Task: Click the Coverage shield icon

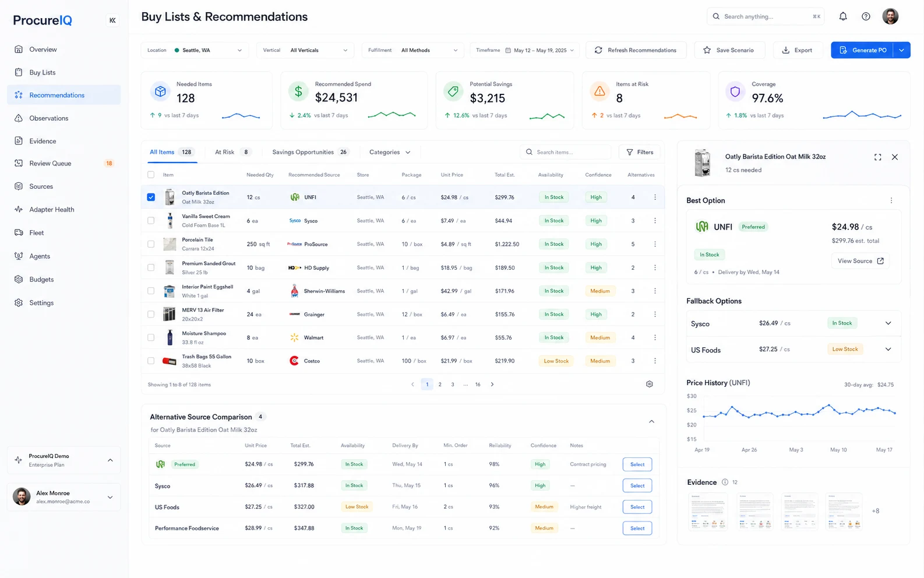Action: pyautogui.click(x=735, y=91)
